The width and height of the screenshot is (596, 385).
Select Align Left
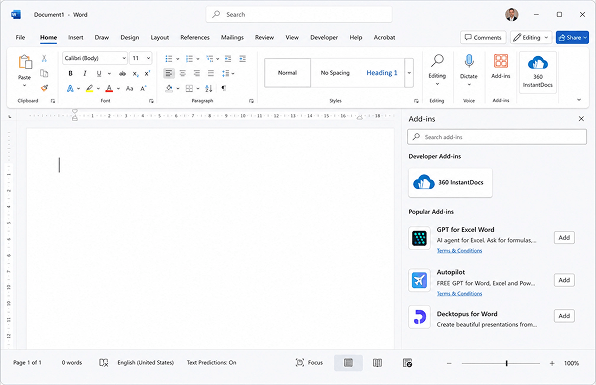(x=169, y=73)
